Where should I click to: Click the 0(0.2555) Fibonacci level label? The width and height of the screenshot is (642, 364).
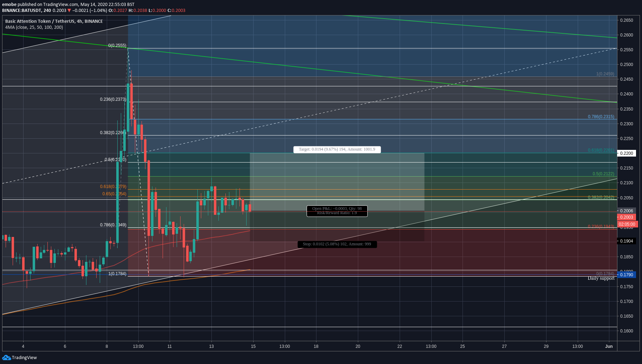click(117, 46)
